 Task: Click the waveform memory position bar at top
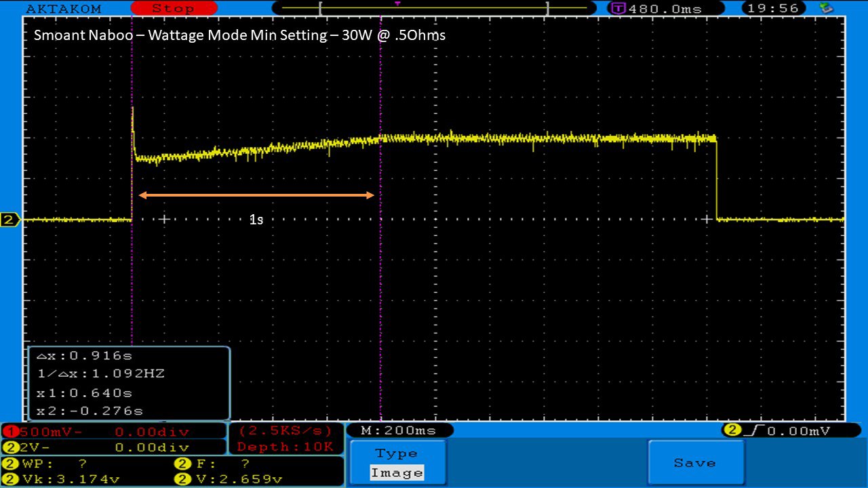coord(434,9)
